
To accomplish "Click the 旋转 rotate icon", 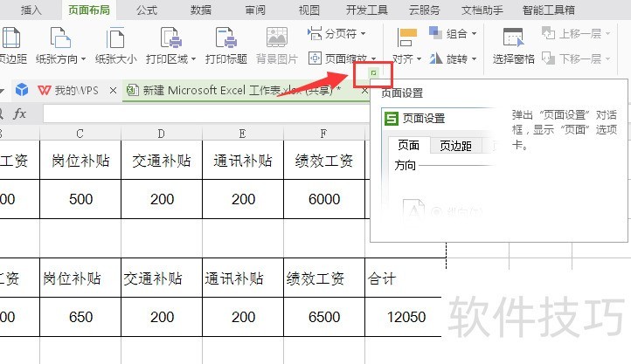I will point(435,58).
